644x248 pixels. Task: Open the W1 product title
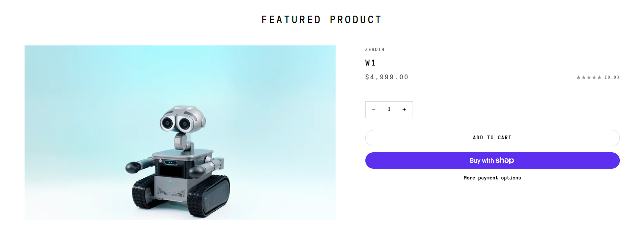pos(370,63)
